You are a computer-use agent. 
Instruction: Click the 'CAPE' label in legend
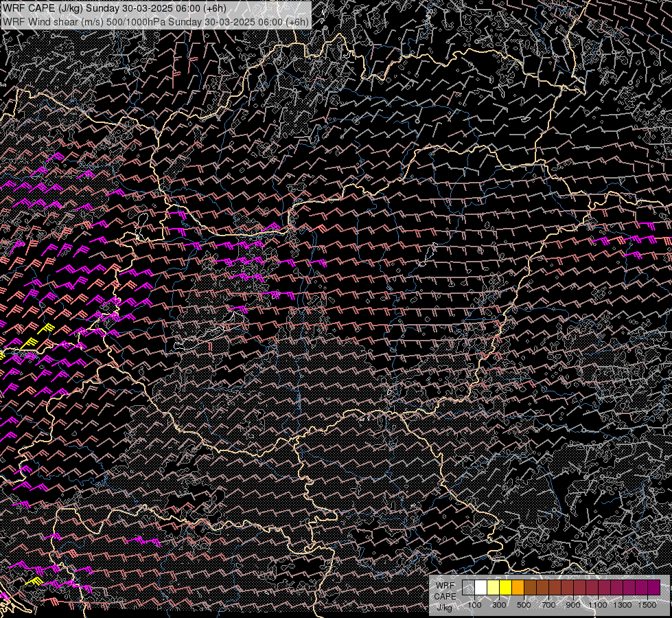445,597
